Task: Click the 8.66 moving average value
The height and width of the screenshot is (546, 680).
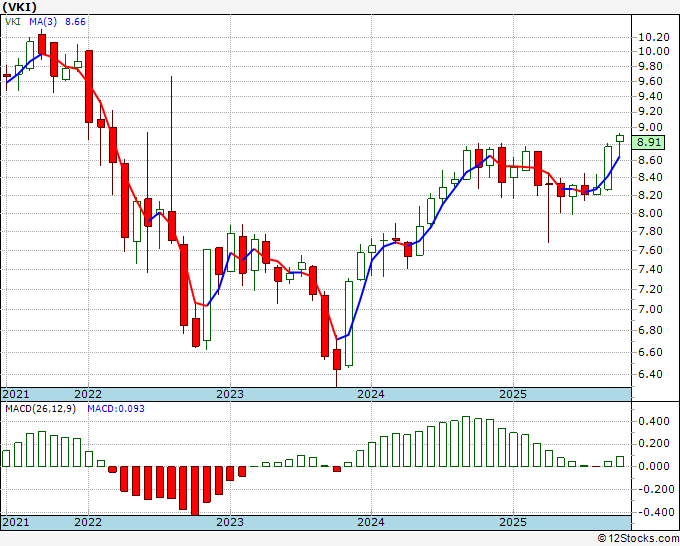Action: click(75, 22)
